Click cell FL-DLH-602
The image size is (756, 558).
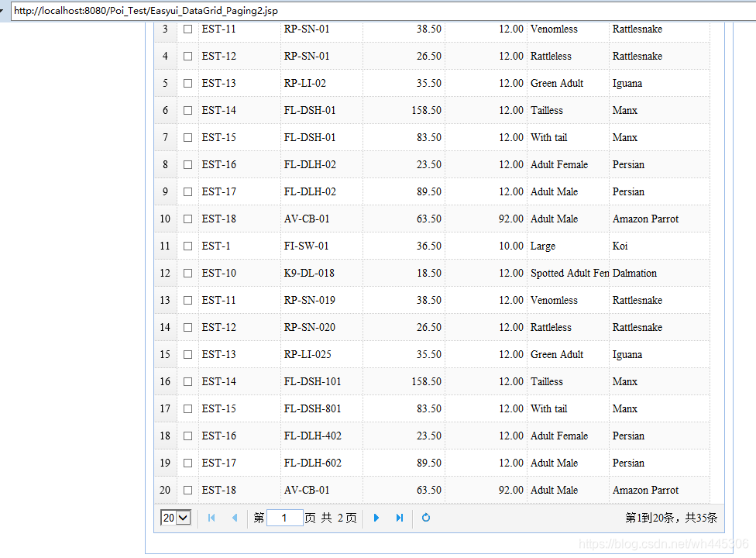321,463
